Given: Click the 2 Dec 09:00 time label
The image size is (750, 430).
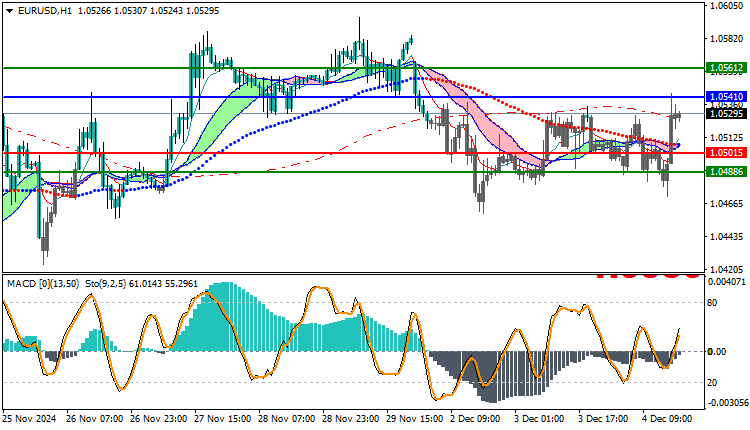Looking at the screenshot, I should pyautogui.click(x=475, y=419).
